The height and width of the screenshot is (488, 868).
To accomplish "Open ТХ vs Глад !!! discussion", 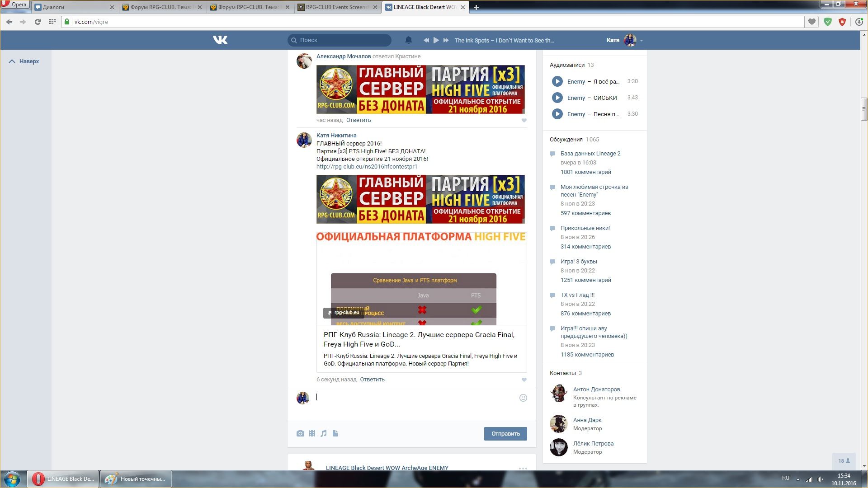I will pyautogui.click(x=577, y=295).
